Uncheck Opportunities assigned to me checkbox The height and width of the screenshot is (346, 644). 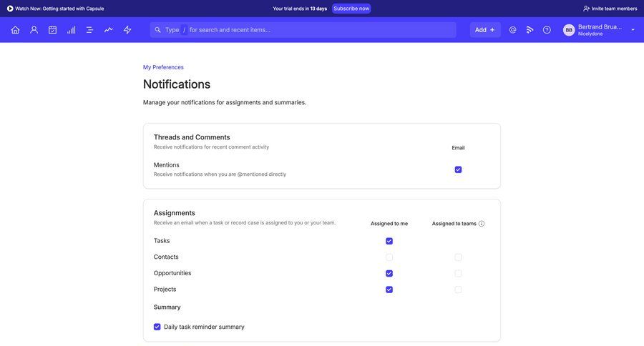pos(389,273)
